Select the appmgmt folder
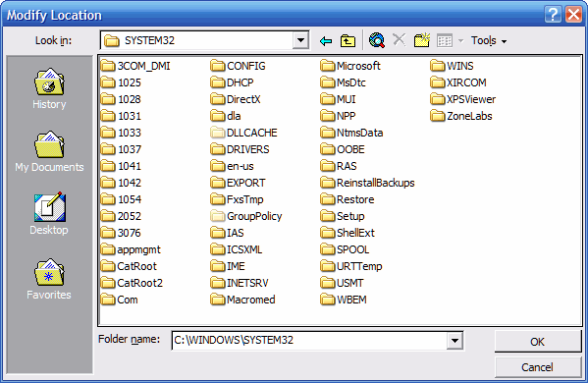The image size is (588, 383). point(131,249)
